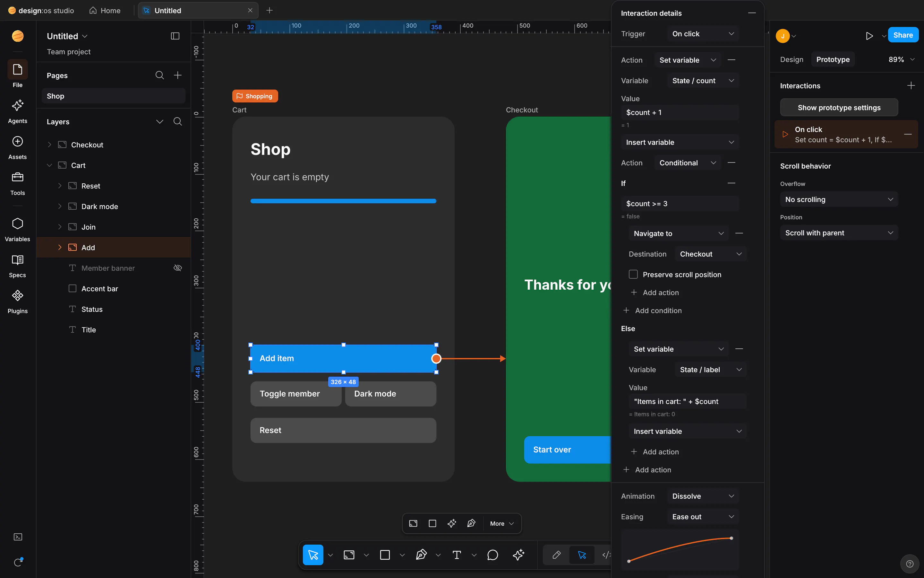Open the Specs panel in sidebar
This screenshot has width=924, height=578.
tap(18, 265)
